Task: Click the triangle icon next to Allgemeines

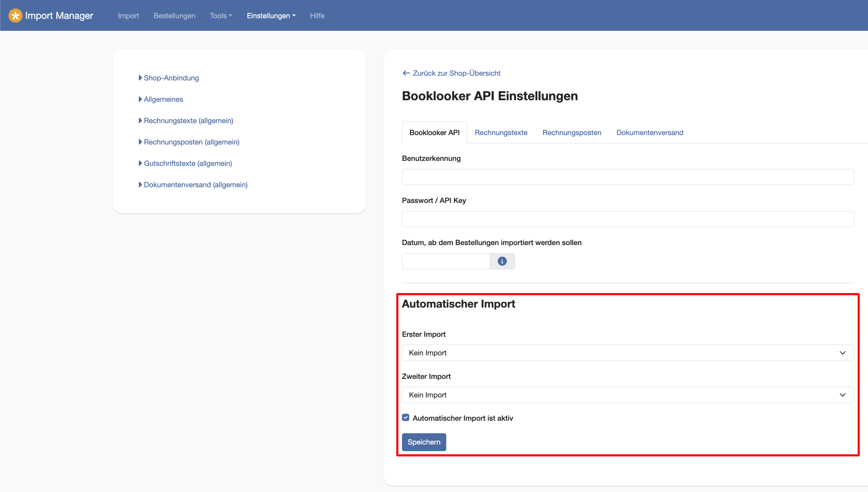Action: 140,99
